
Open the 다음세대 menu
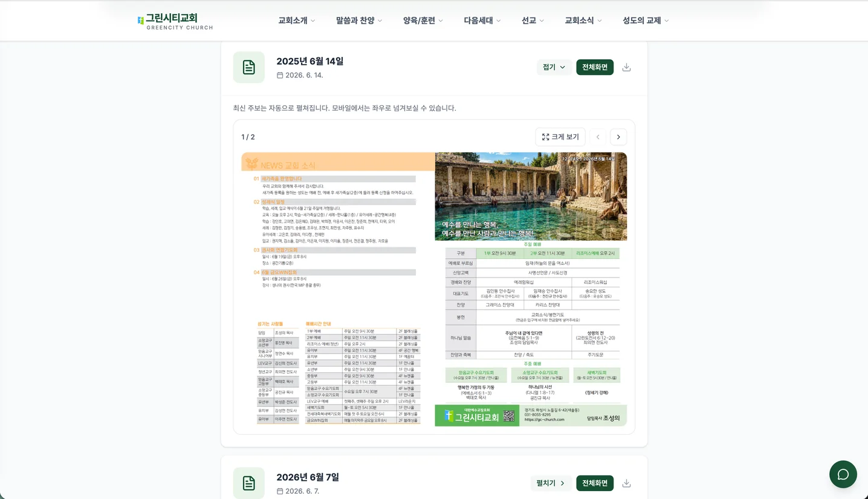482,21
